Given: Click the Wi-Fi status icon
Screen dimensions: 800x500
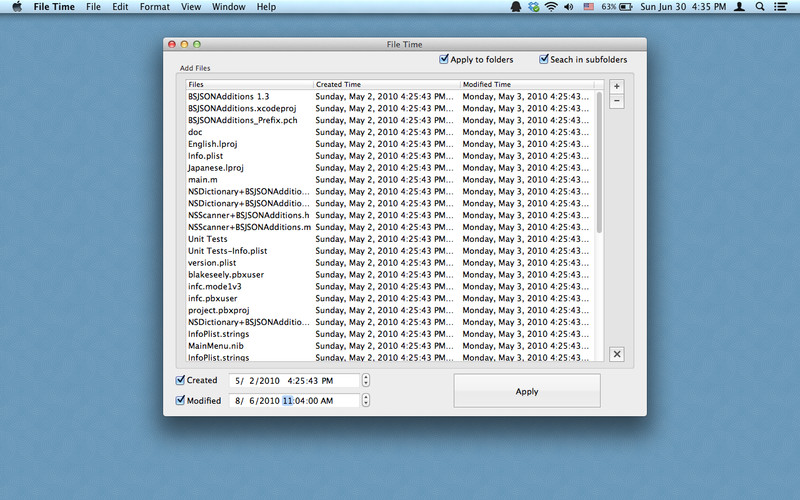Looking at the screenshot, I should (551, 7).
